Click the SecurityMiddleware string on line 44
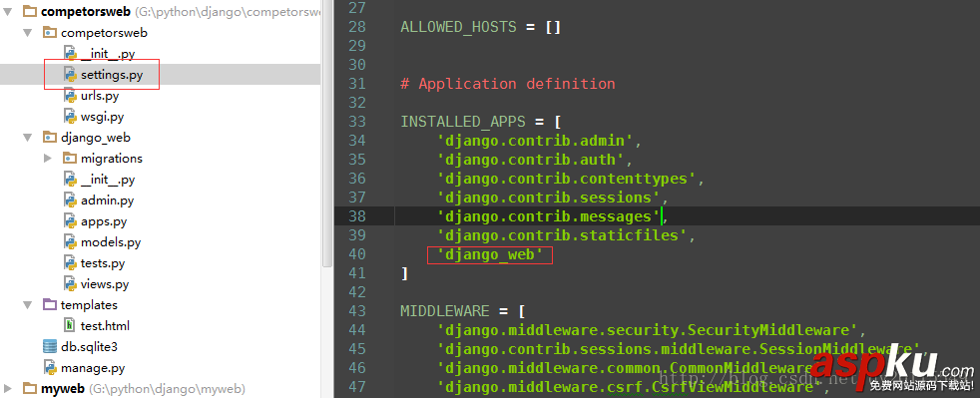 click(647, 330)
